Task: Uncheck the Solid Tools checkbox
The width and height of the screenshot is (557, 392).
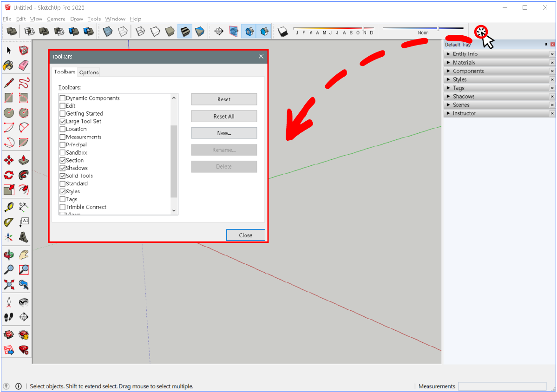Action: [63, 176]
